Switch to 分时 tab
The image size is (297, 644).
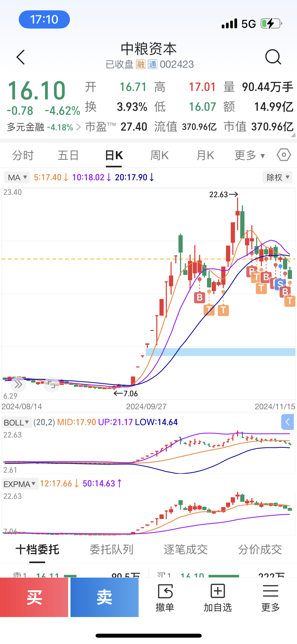(x=23, y=155)
